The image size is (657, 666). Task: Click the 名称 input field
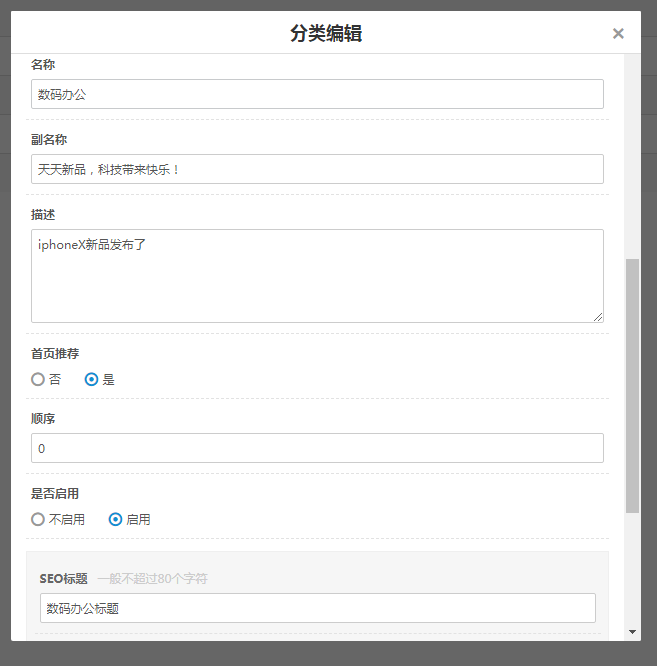pos(317,94)
